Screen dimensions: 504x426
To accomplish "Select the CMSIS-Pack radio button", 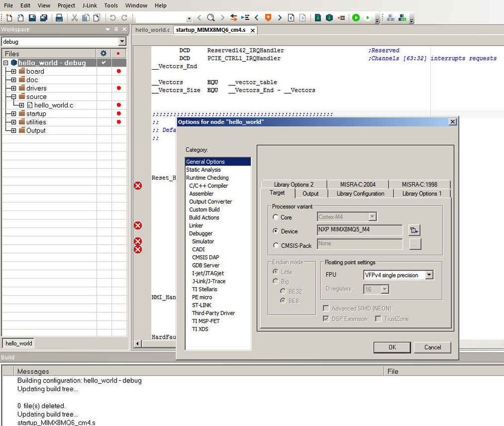I will point(275,245).
